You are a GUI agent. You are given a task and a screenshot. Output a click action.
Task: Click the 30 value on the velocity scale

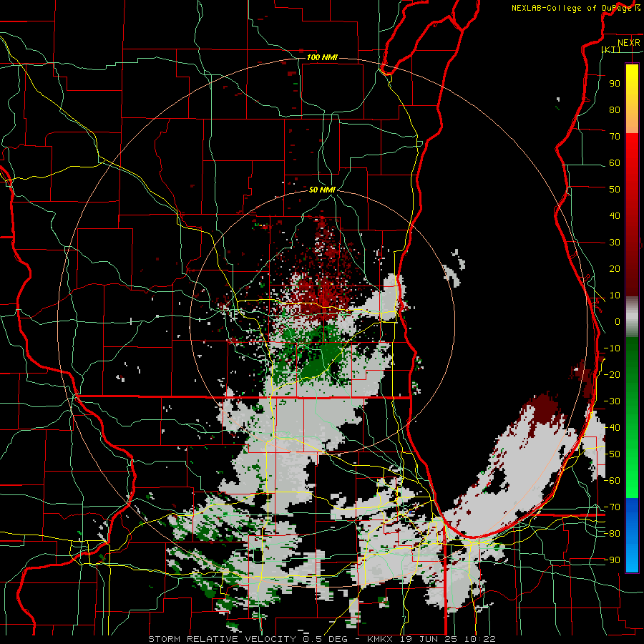[615, 243]
